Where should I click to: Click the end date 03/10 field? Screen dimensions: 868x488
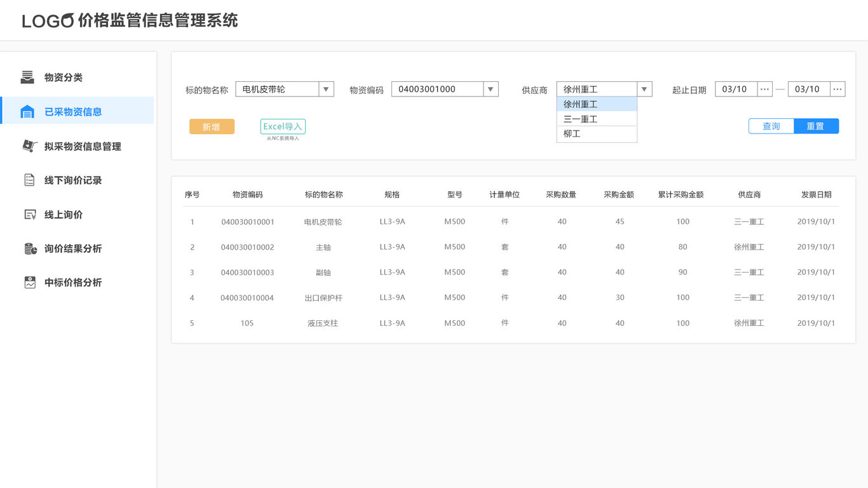pyautogui.click(x=809, y=89)
